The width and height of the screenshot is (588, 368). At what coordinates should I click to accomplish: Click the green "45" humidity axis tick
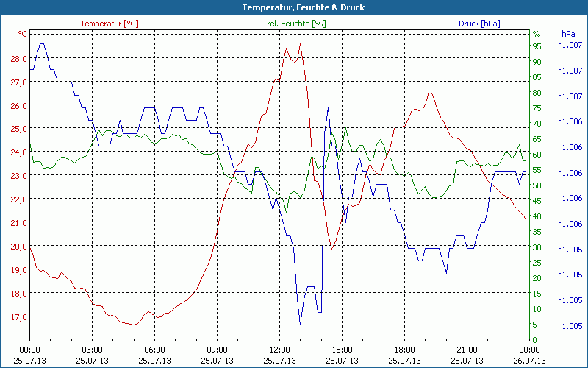pyautogui.click(x=537, y=201)
